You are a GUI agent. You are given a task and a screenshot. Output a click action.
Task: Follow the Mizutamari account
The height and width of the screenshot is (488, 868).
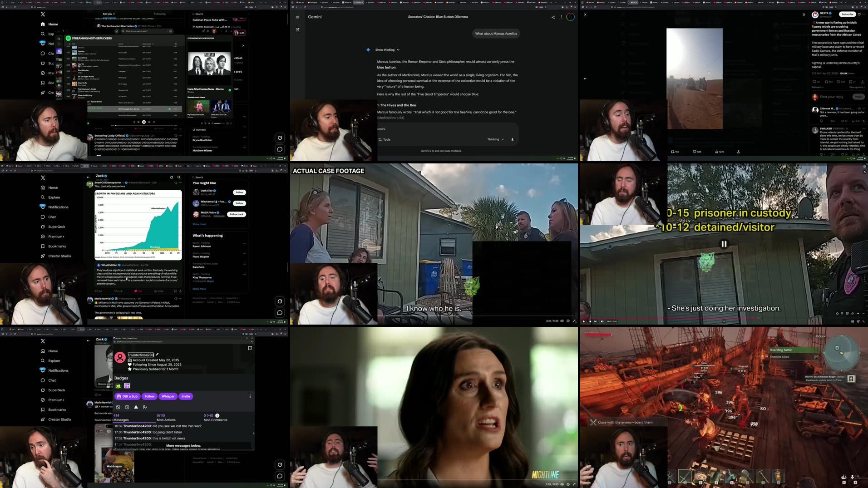(x=239, y=203)
